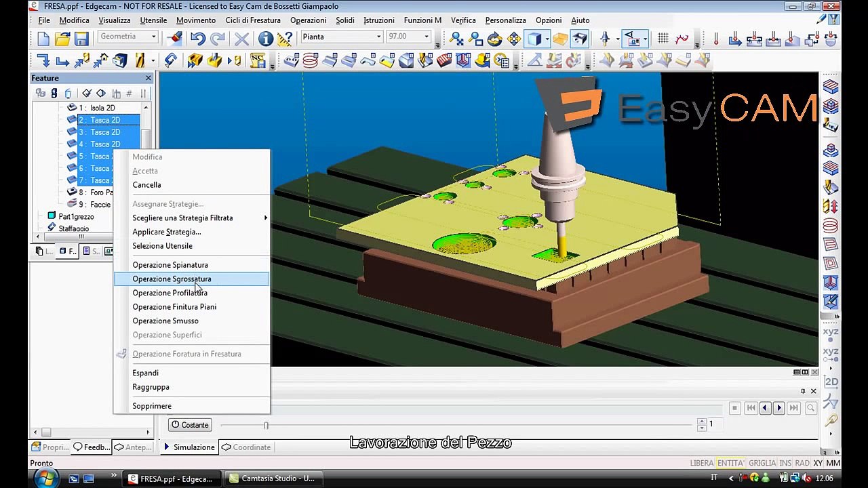Click the pan view four-arrow icon
The width and height of the screenshot is (868, 488).
coord(514,39)
